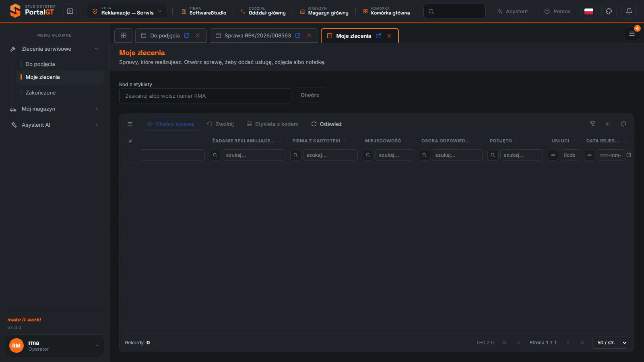This screenshot has height=362, width=644.
Task: Collapse the Zlecenia serwisowe section
Action: (x=54, y=49)
